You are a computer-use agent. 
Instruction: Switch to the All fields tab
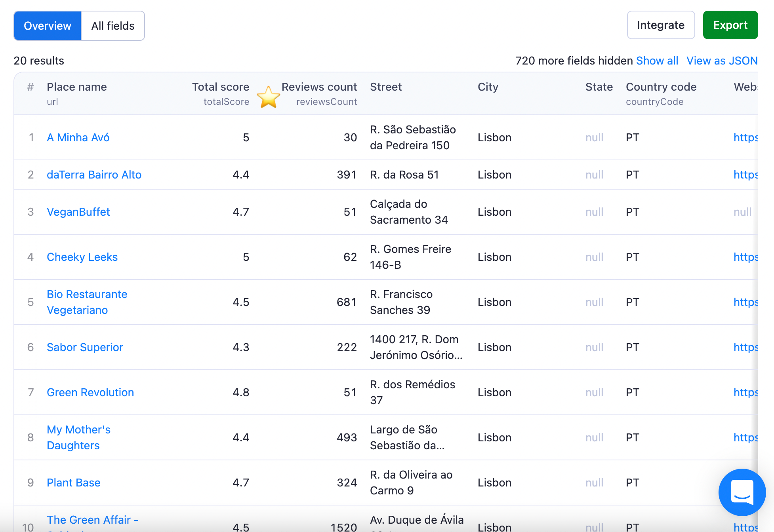[113, 26]
